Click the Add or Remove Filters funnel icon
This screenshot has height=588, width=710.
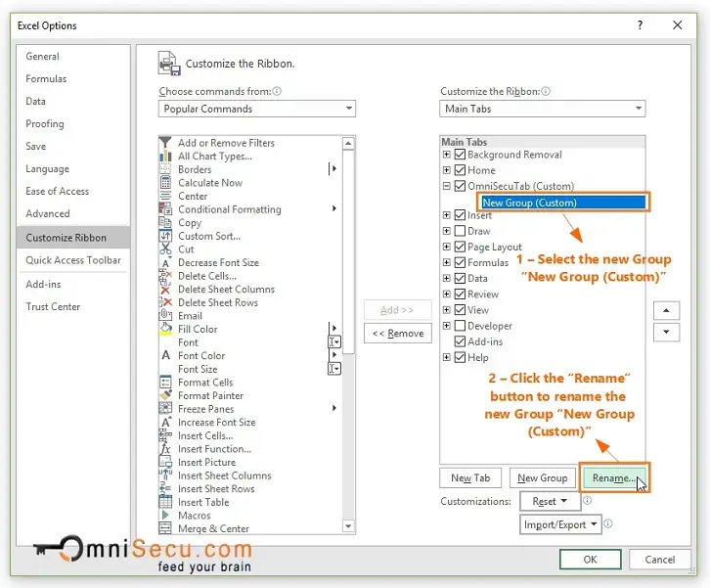tap(165, 143)
